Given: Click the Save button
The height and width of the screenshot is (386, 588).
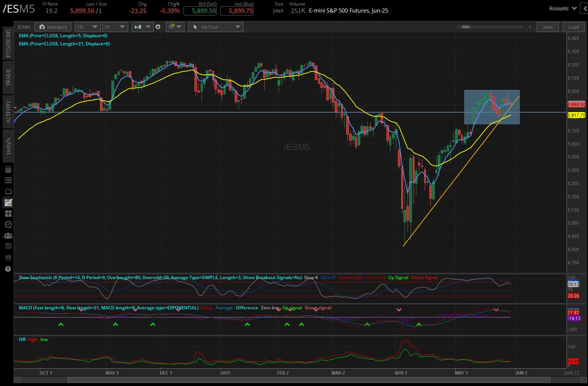Looking at the screenshot, I should click(548, 27).
